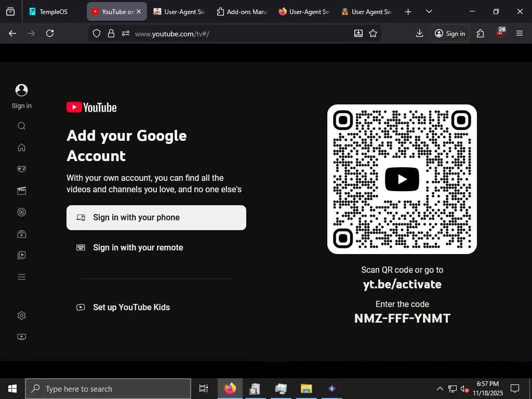The width and height of the screenshot is (532, 399).
Task: Click the install-app icon in address bar
Action: [358, 33]
